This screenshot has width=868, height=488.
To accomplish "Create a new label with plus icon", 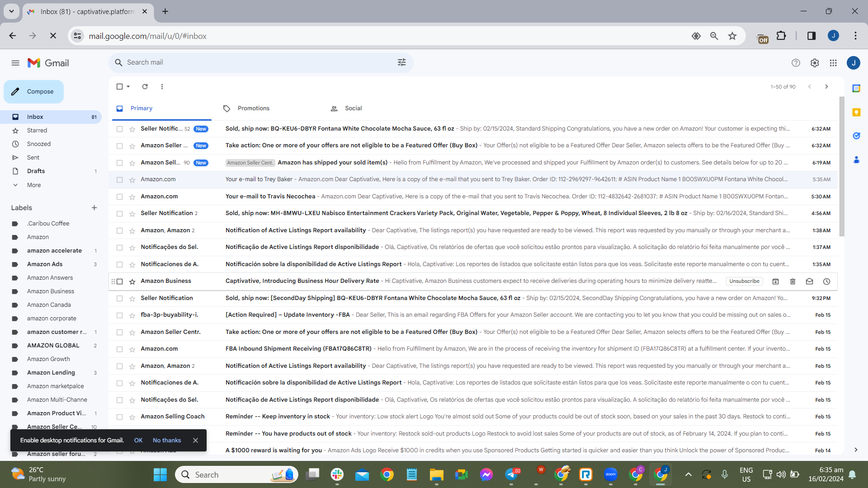I will pyautogui.click(x=94, y=208).
